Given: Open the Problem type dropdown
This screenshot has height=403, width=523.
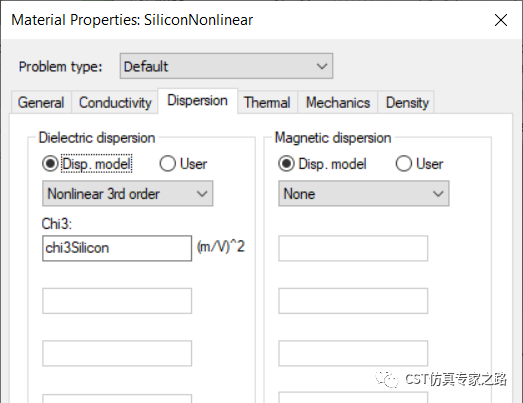Looking at the screenshot, I should [226, 66].
